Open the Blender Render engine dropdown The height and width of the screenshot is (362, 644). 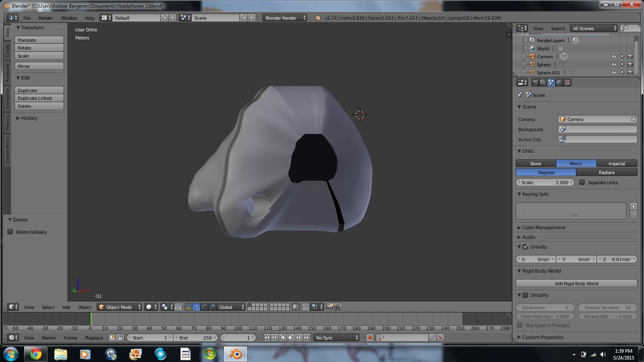point(285,18)
